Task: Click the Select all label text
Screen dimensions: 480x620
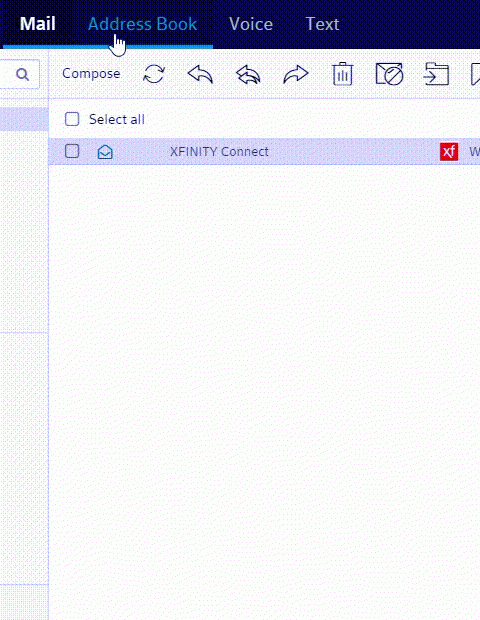Action: click(117, 119)
